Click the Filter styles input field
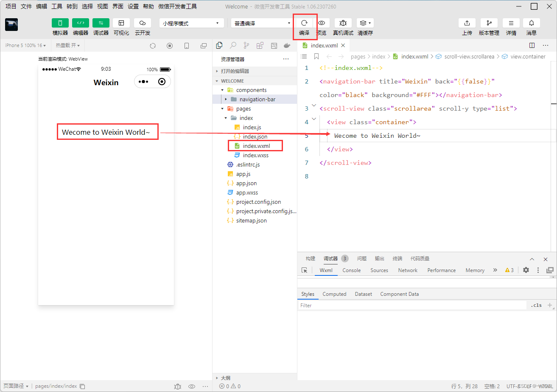557x392 pixels. [412, 305]
